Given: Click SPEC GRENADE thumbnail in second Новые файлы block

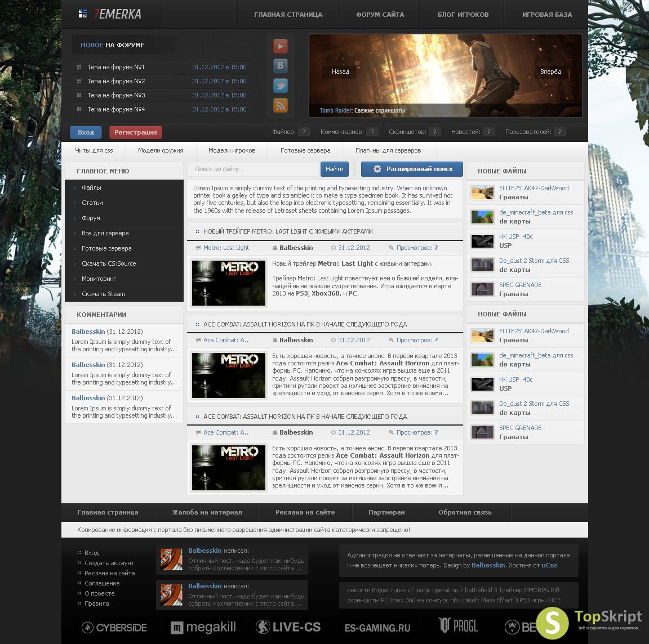Looking at the screenshot, I should (x=482, y=432).
